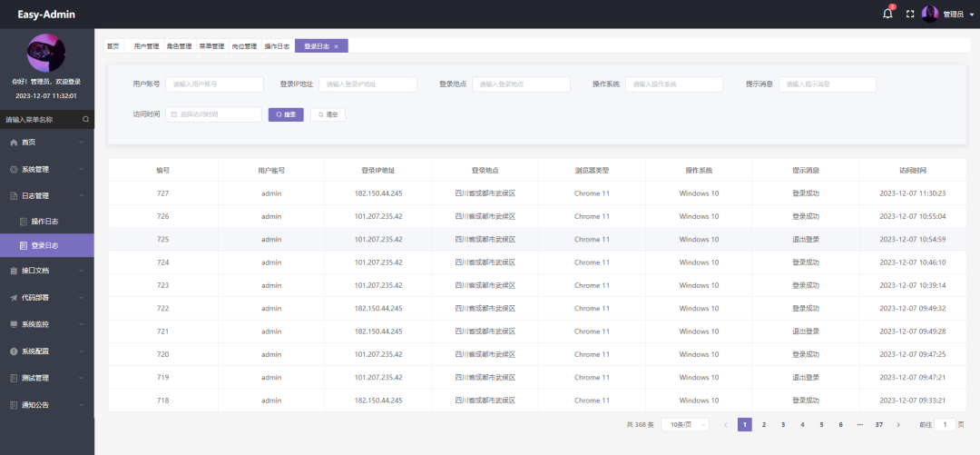The height and width of the screenshot is (455, 980).
Task: Click the top-right admin avatar
Action: coord(930,14)
